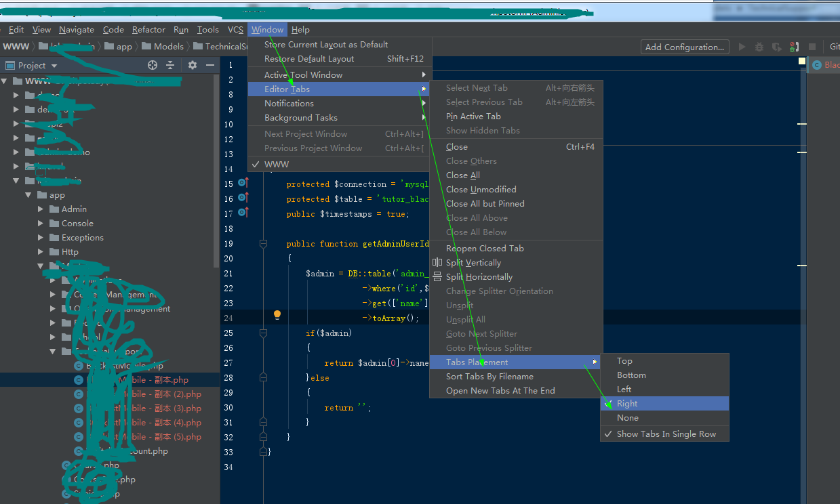
Task: Open the Window menu
Action: [267, 30]
